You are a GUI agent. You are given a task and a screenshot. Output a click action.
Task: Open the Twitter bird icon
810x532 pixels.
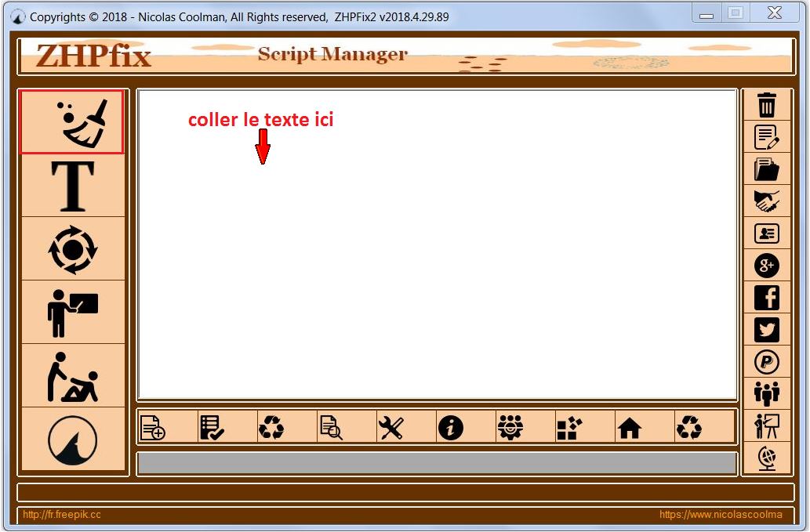[767, 330]
